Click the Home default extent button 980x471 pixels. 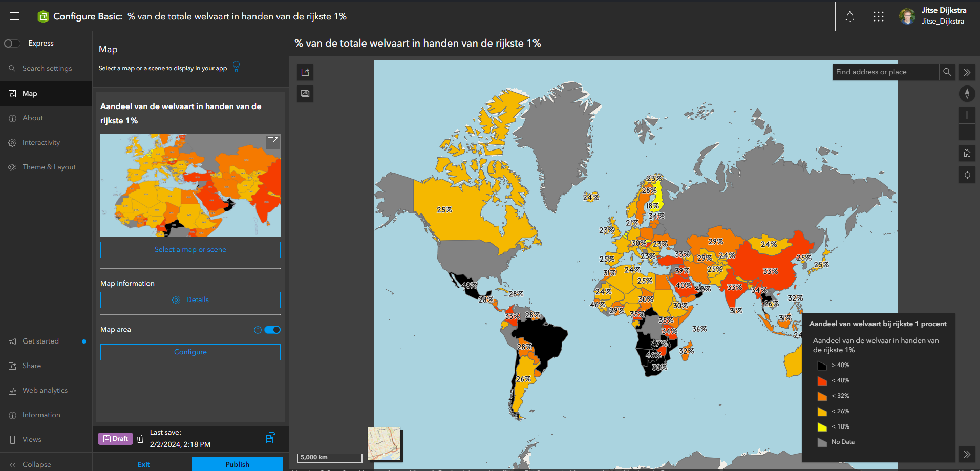click(x=967, y=154)
